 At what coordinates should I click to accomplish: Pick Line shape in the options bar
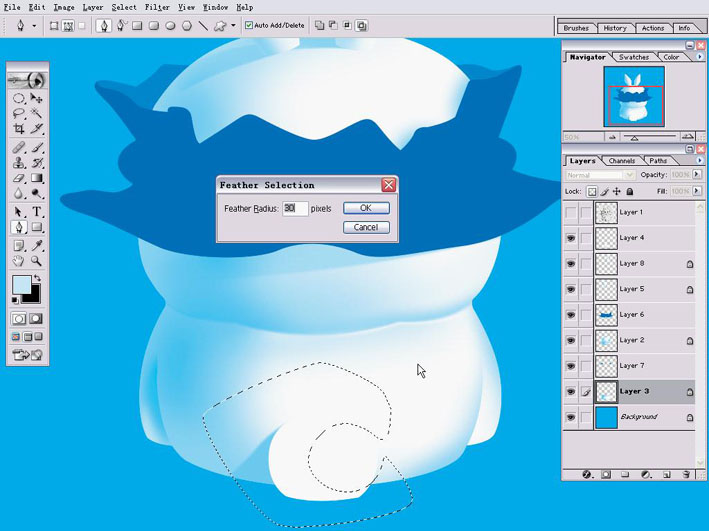pos(203,26)
